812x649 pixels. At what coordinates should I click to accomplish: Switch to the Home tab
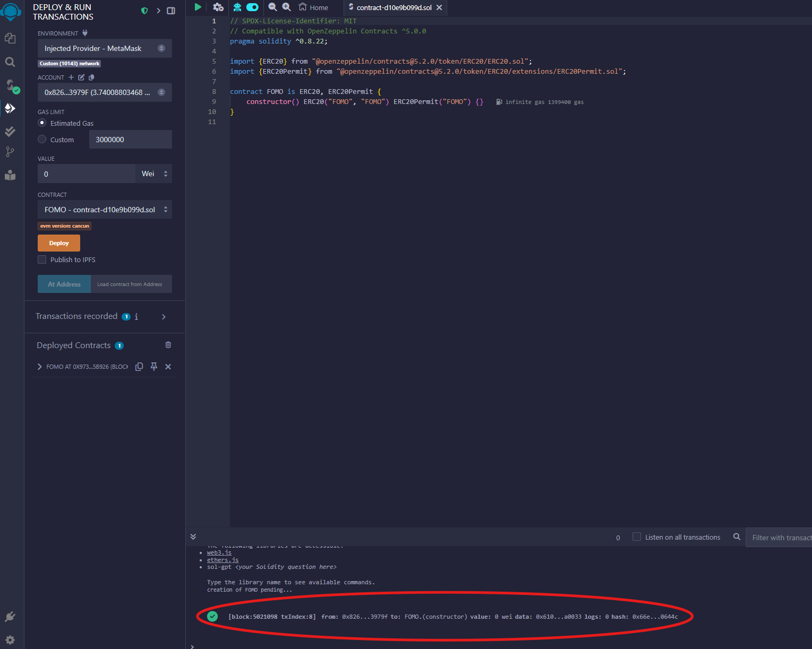pos(313,7)
